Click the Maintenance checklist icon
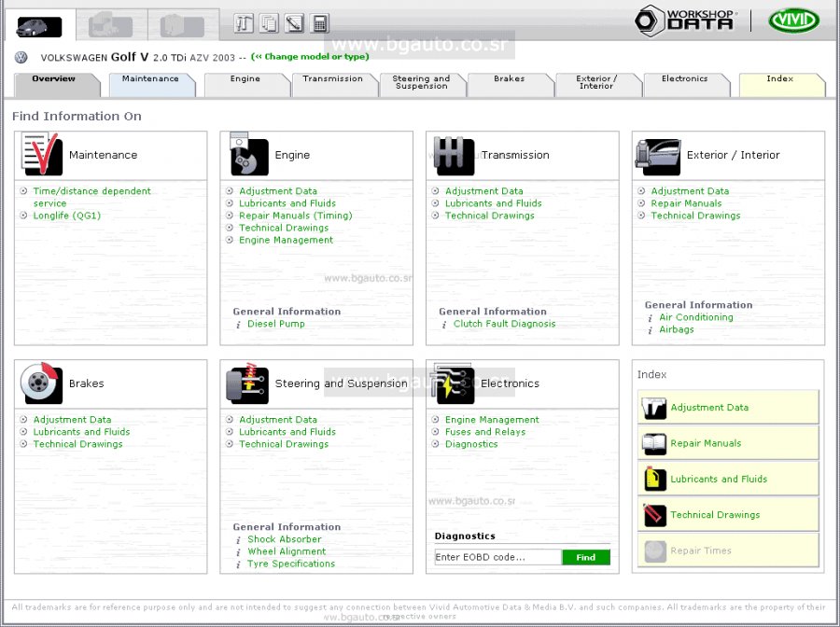 [41, 154]
